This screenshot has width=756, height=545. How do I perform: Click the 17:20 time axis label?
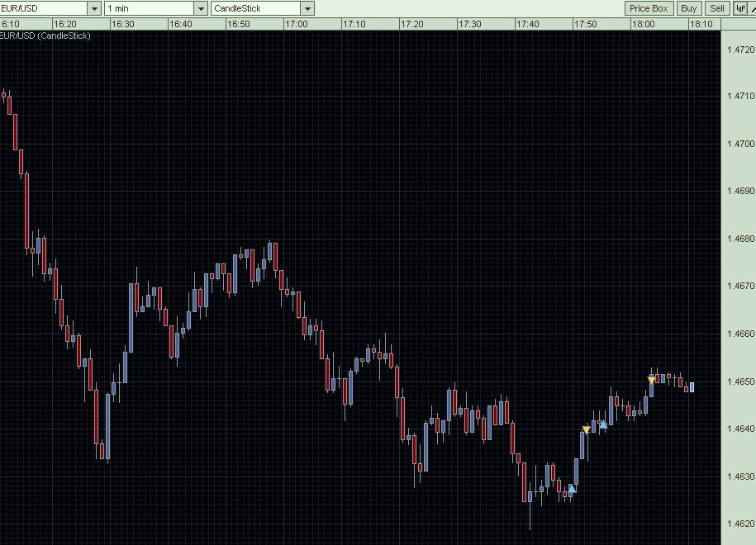click(412, 24)
